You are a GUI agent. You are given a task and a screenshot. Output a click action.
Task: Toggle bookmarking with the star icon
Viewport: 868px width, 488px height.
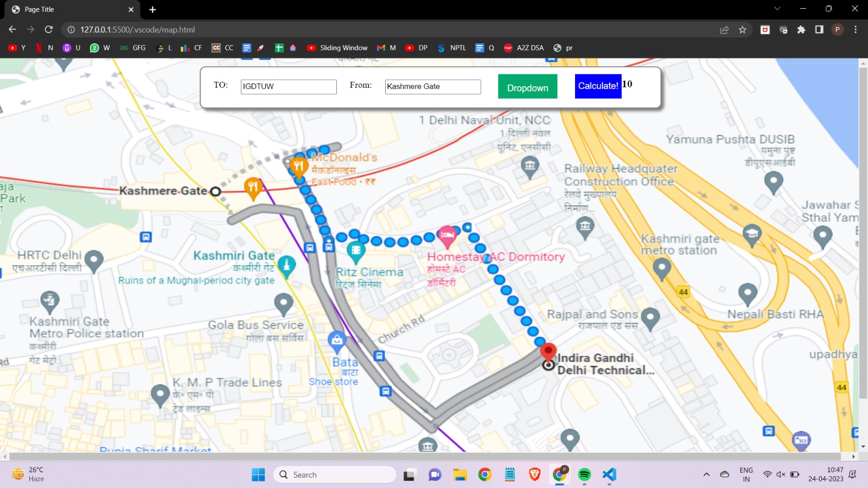tap(743, 30)
